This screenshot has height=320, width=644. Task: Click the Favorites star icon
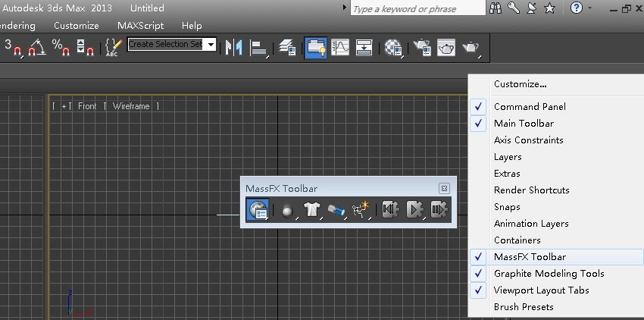(x=549, y=8)
